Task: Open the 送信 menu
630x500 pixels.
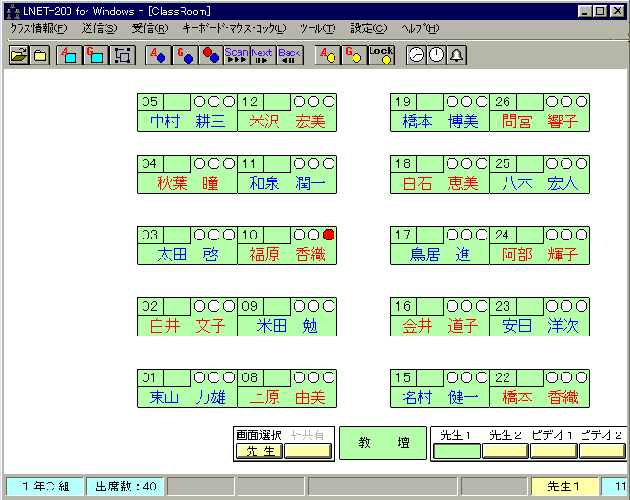Action: click(98, 29)
